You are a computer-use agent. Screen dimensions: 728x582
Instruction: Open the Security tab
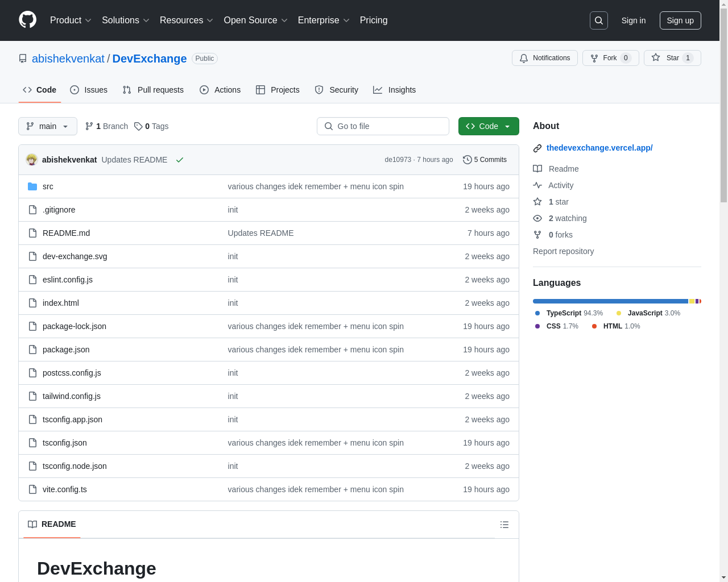point(337,90)
